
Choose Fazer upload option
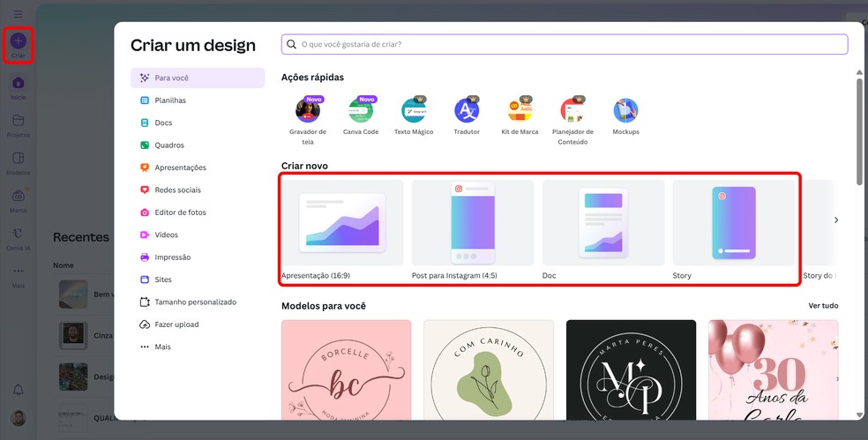pyautogui.click(x=198, y=324)
